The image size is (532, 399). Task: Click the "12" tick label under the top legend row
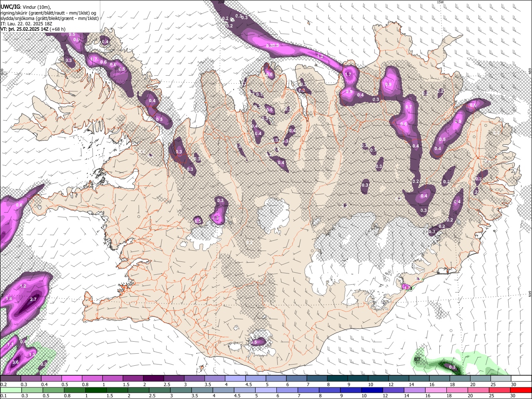391,384
